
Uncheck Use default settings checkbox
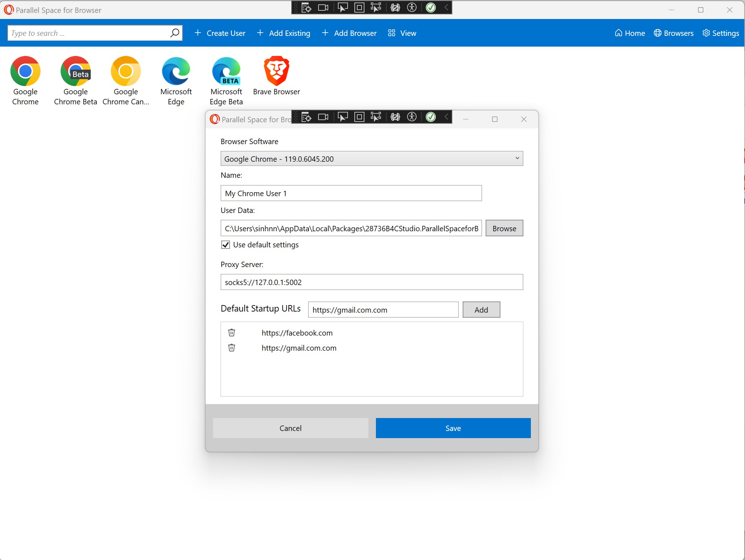(226, 245)
